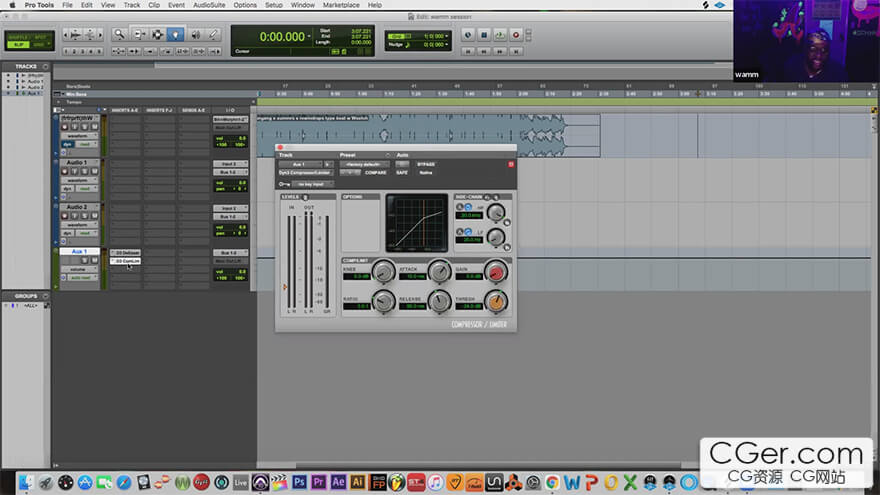Toggle record enable on Audio 2 track
Viewport: 880px width, 495px height.
point(65,216)
